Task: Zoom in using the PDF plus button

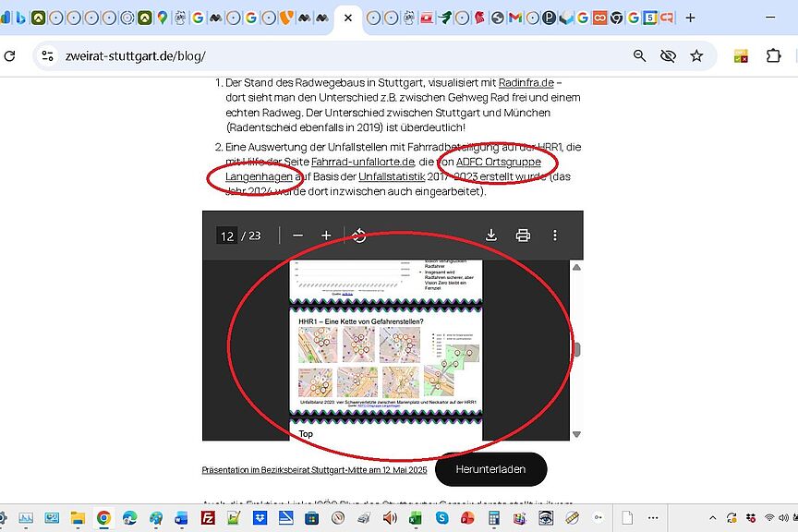Action: click(x=326, y=236)
